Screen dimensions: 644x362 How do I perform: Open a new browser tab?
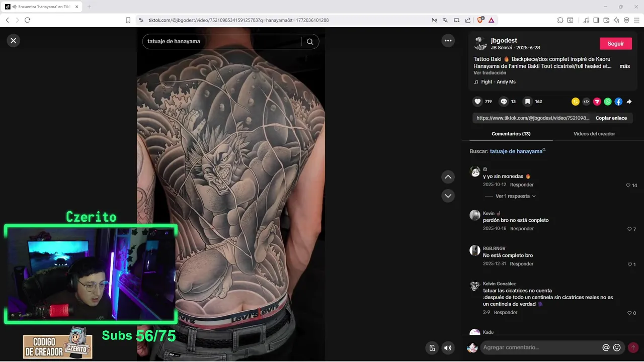click(x=89, y=7)
